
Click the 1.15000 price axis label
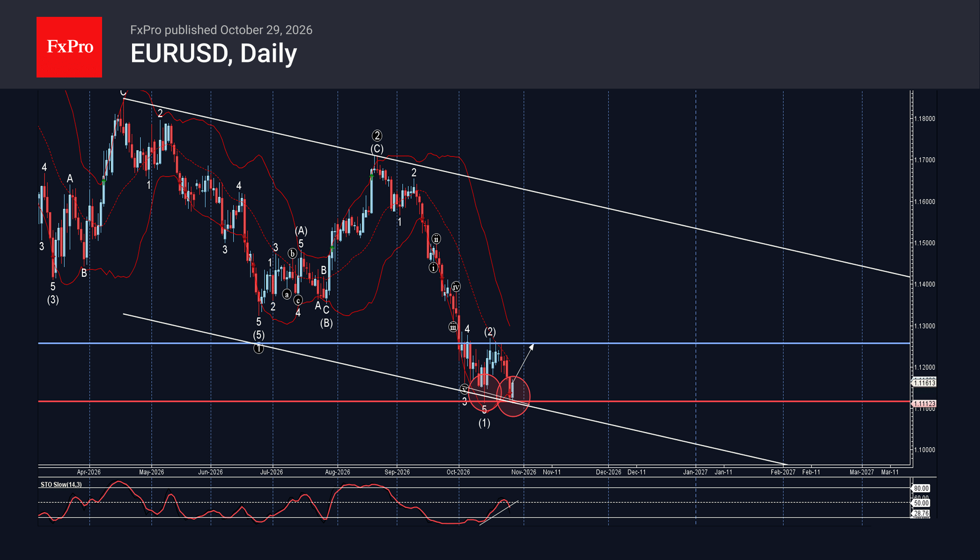pos(925,243)
